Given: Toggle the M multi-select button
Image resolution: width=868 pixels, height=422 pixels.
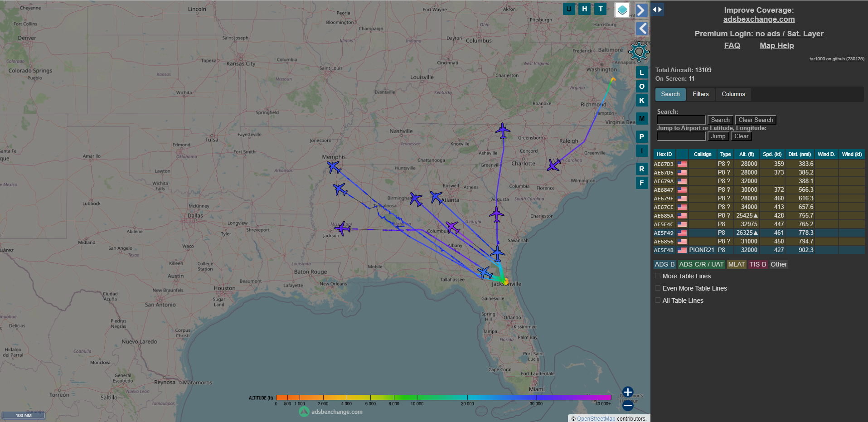Looking at the screenshot, I should point(642,119).
